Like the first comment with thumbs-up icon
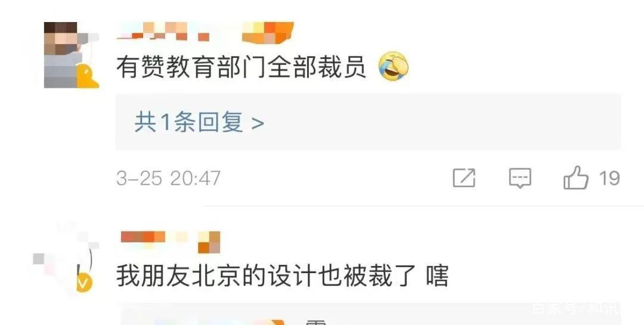644x325 pixels. (x=576, y=178)
